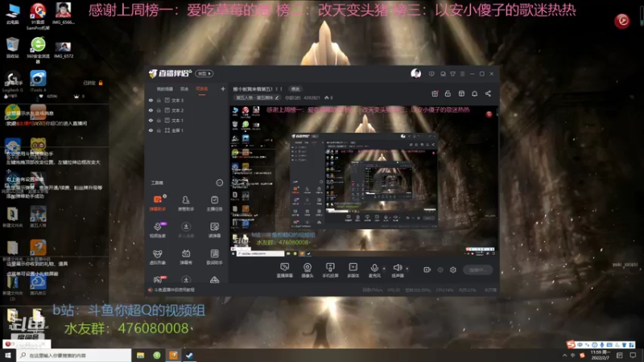Toggle the lock on the 文本 1 layer
The image size is (644, 362).
(x=159, y=120)
